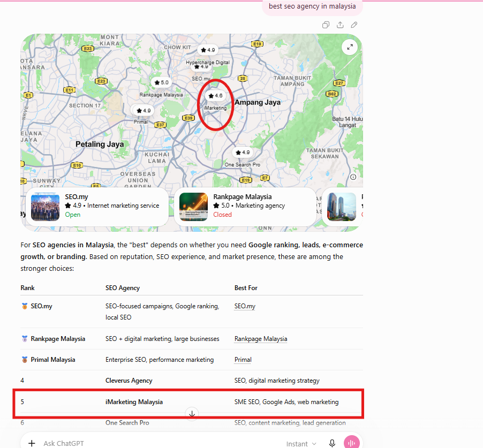This screenshot has width=483, height=448.
Task: Click the Petaling Jaya map label
Action: 100,144
